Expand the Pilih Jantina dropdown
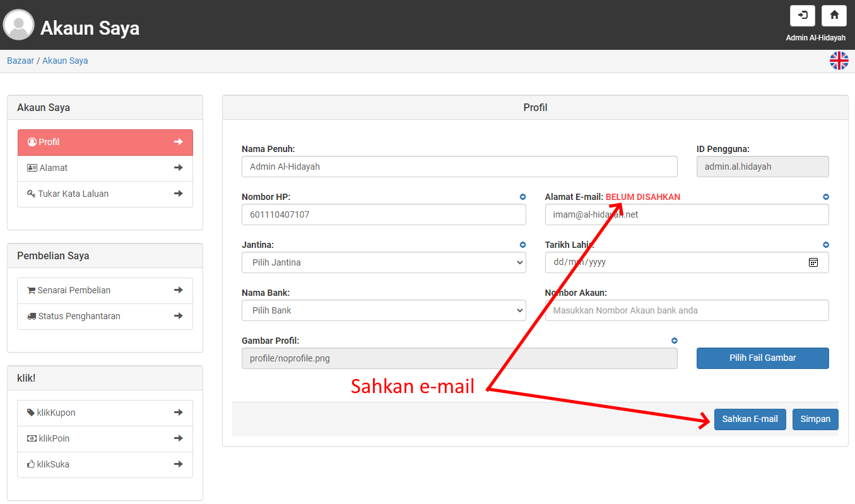This screenshot has width=855, height=504. click(x=384, y=262)
